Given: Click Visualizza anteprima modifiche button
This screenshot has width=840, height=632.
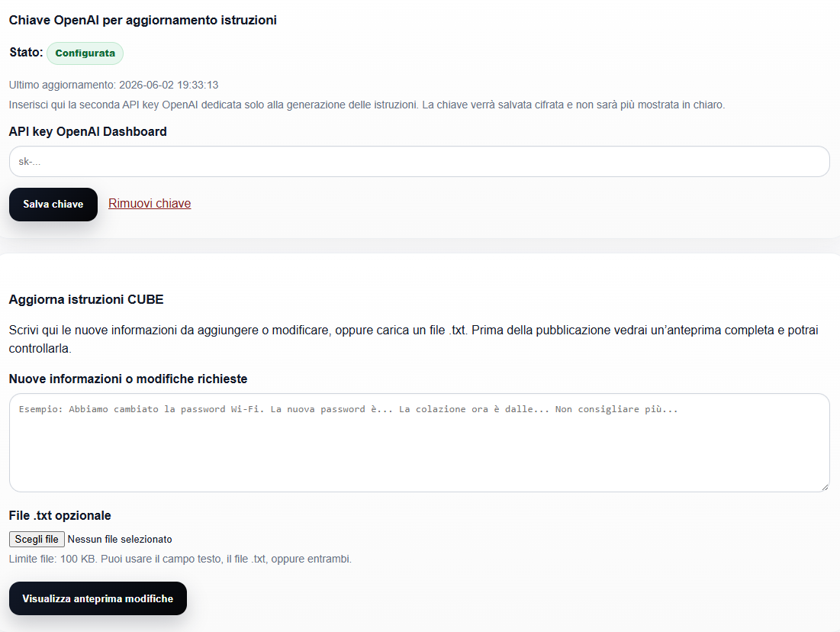Looking at the screenshot, I should (98, 598).
